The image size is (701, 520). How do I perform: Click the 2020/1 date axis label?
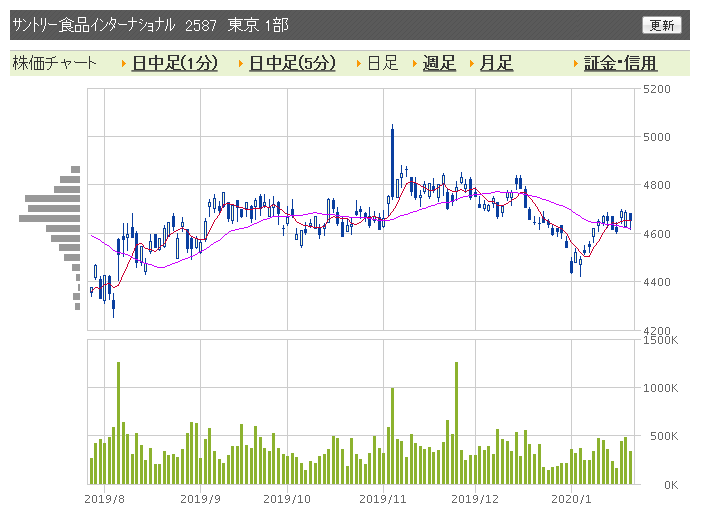[571, 499]
